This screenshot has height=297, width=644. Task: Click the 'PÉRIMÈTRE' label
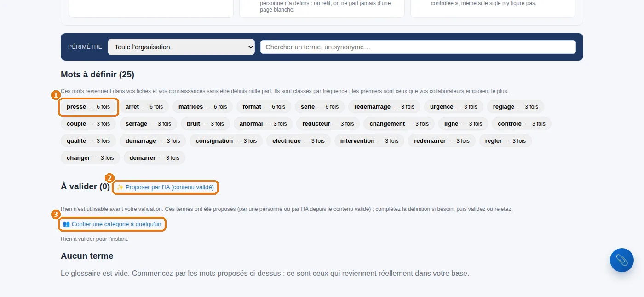click(x=85, y=47)
